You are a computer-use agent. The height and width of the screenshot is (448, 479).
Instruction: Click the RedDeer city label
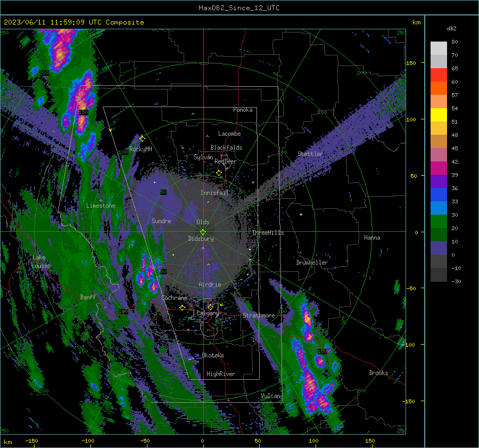tap(226, 161)
